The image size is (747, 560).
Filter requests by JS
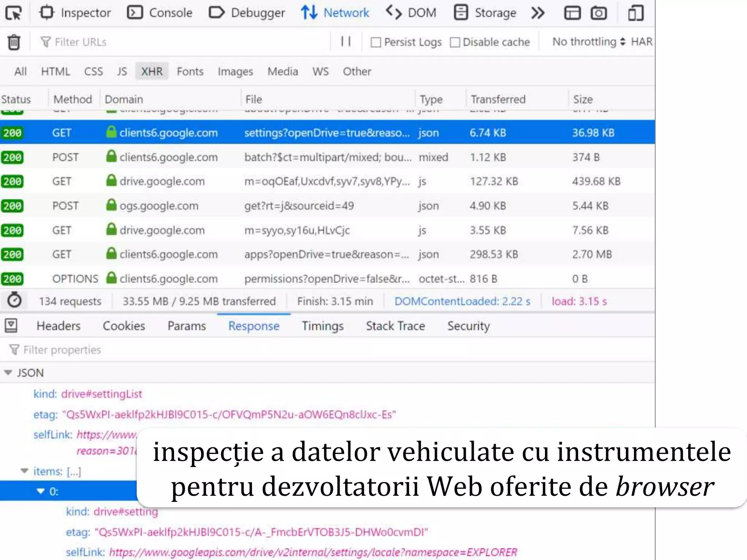pyautogui.click(x=122, y=71)
